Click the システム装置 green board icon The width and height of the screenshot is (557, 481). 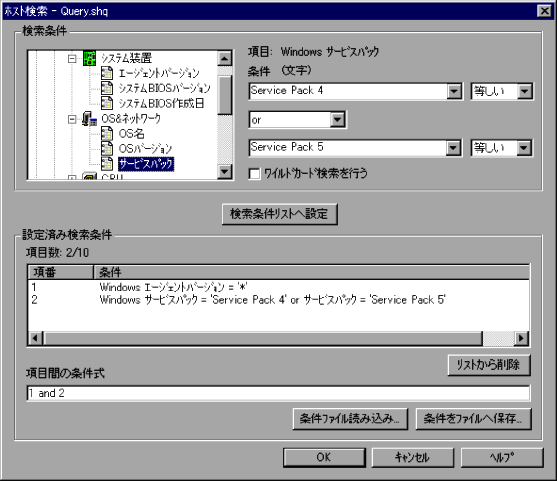[89, 58]
